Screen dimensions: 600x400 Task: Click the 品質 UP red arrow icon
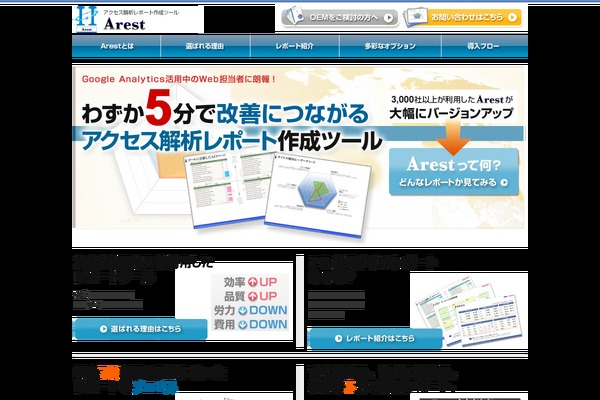coord(253,296)
